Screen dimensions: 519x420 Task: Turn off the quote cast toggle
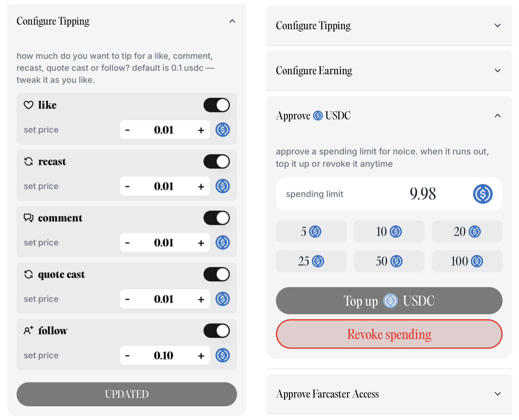(x=217, y=275)
